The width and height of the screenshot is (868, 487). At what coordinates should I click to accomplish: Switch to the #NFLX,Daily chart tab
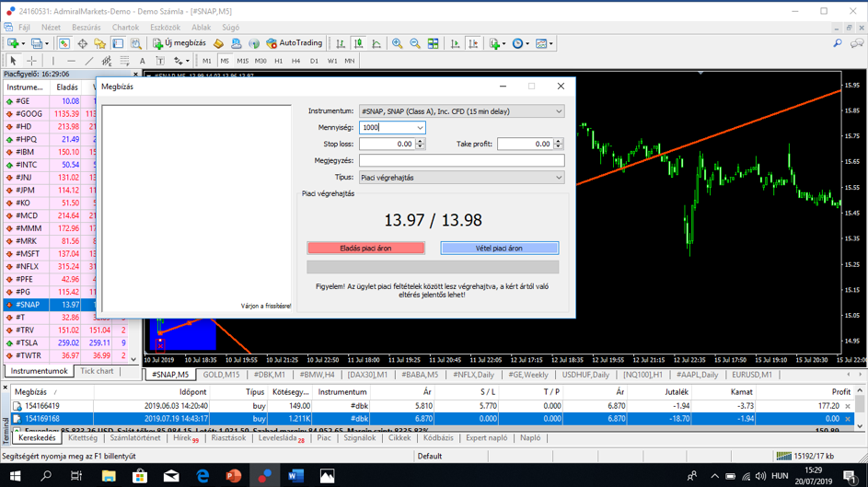(473, 375)
